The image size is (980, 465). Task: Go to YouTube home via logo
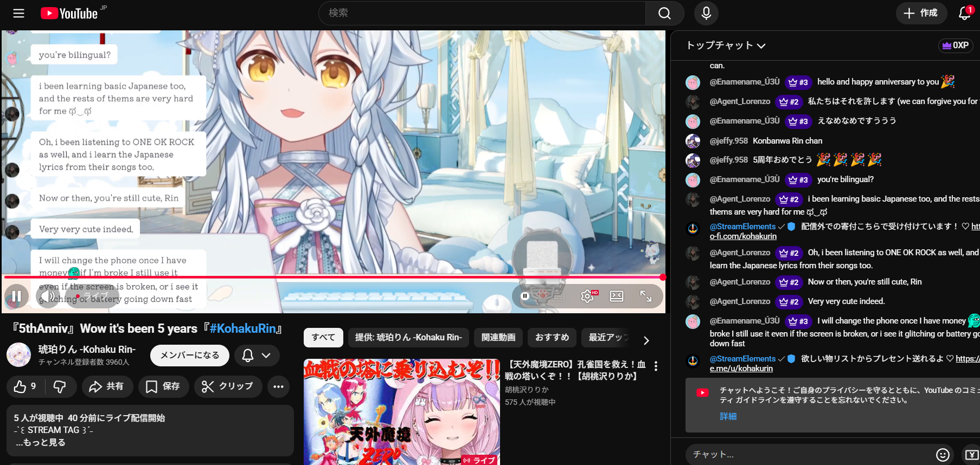69,13
